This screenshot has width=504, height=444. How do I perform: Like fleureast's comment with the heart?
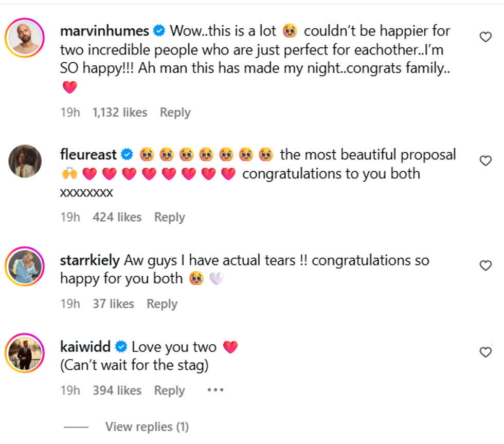[x=485, y=161]
